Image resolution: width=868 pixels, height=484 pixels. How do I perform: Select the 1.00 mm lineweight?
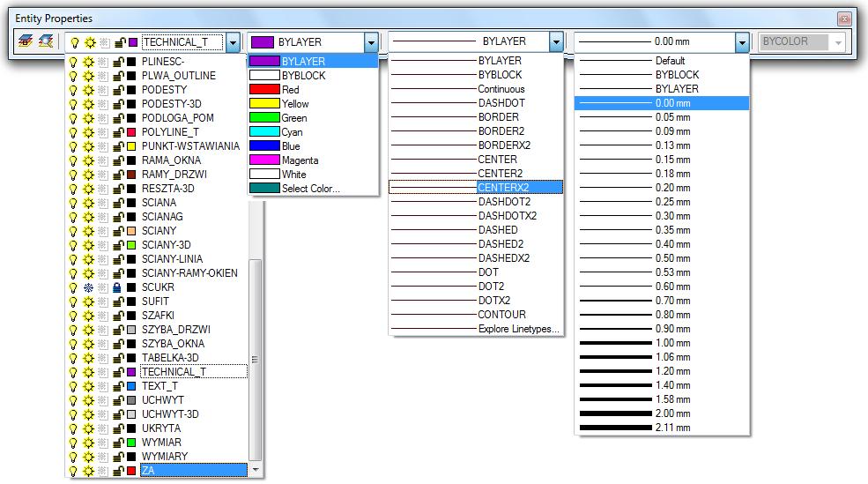(662, 343)
